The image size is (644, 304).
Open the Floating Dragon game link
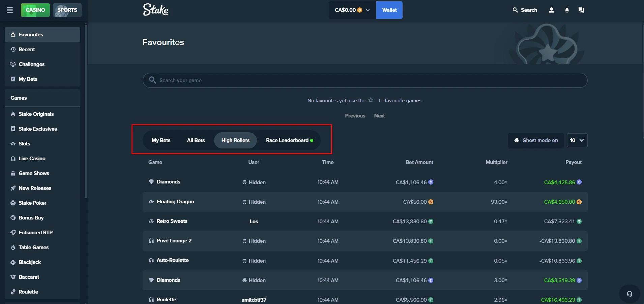click(x=175, y=202)
